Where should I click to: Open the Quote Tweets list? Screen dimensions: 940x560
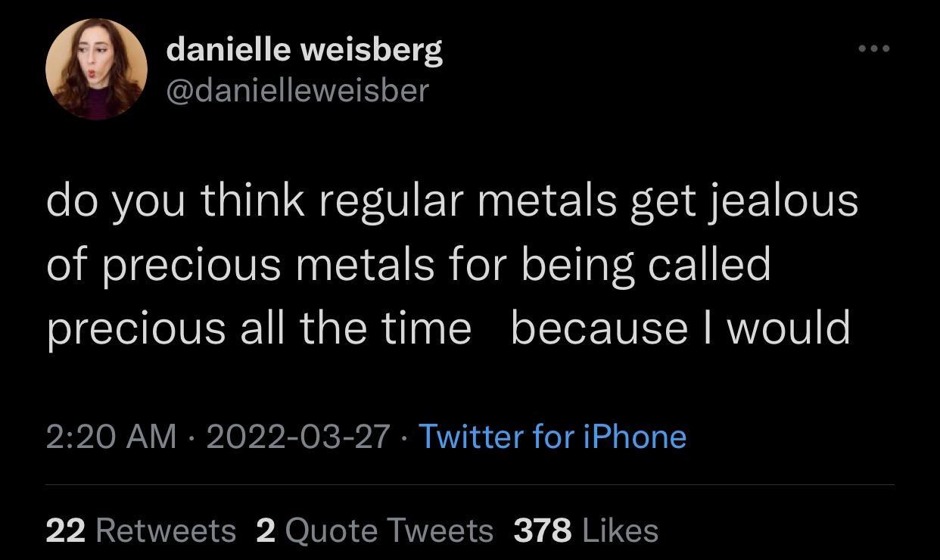coord(389,530)
